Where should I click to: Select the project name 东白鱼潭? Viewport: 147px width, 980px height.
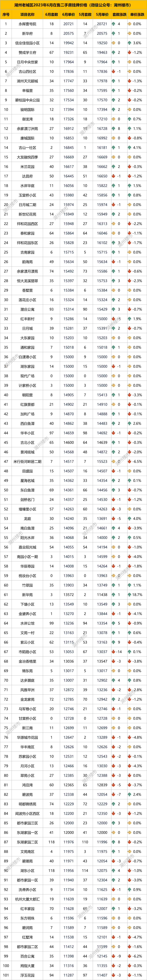(x=27, y=490)
